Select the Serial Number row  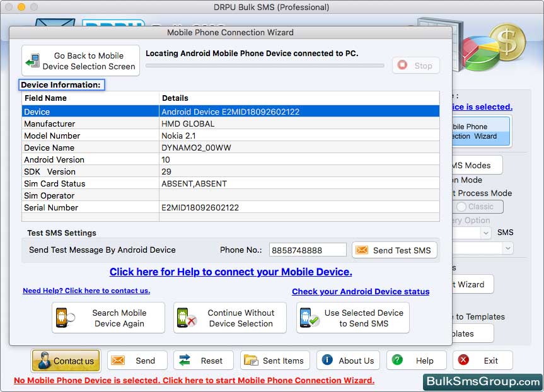[230, 207]
